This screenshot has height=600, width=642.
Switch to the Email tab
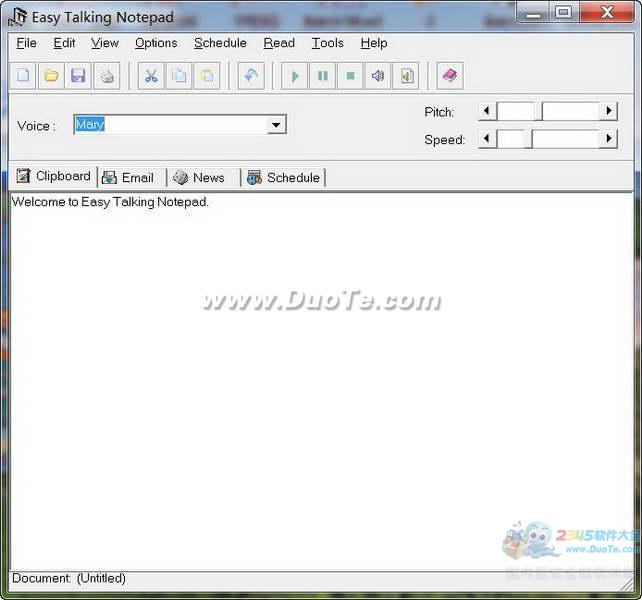point(132,178)
